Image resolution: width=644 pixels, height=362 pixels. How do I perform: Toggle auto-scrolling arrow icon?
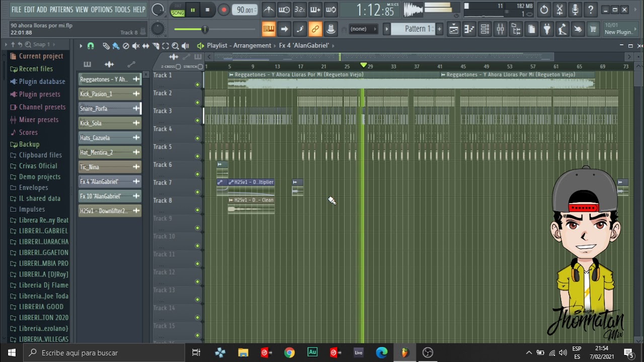point(284,29)
